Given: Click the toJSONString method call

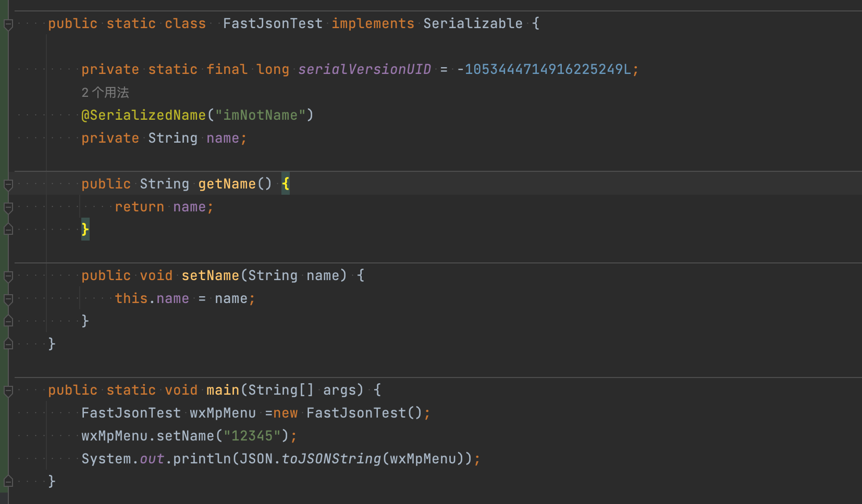Looking at the screenshot, I should click(331, 459).
